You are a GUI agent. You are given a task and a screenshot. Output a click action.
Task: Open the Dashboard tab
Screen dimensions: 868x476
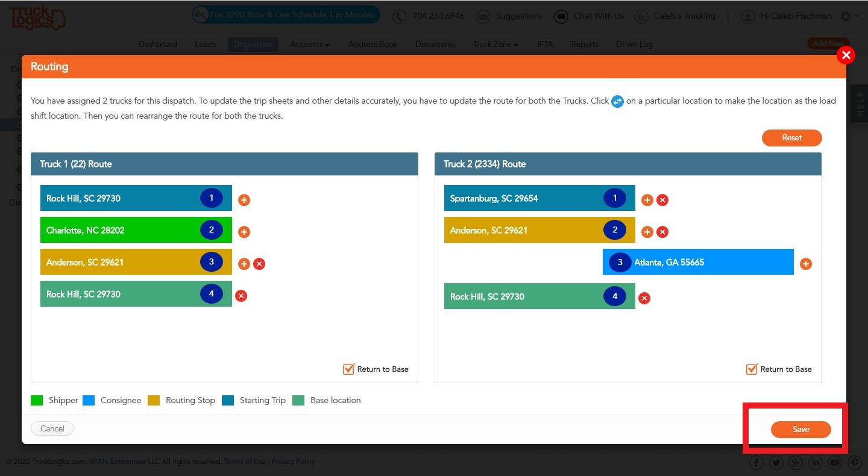pyautogui.click(x=158, y=44)
